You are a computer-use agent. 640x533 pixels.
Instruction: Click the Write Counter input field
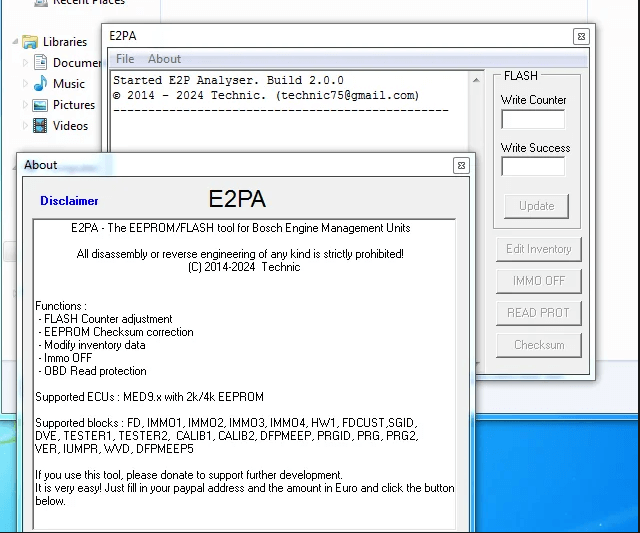(532, 119)
